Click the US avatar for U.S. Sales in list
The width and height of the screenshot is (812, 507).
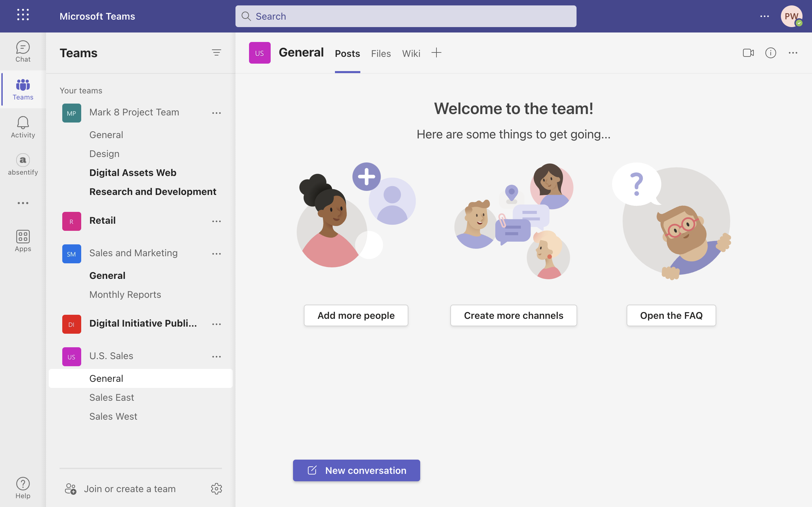[72, 357]
